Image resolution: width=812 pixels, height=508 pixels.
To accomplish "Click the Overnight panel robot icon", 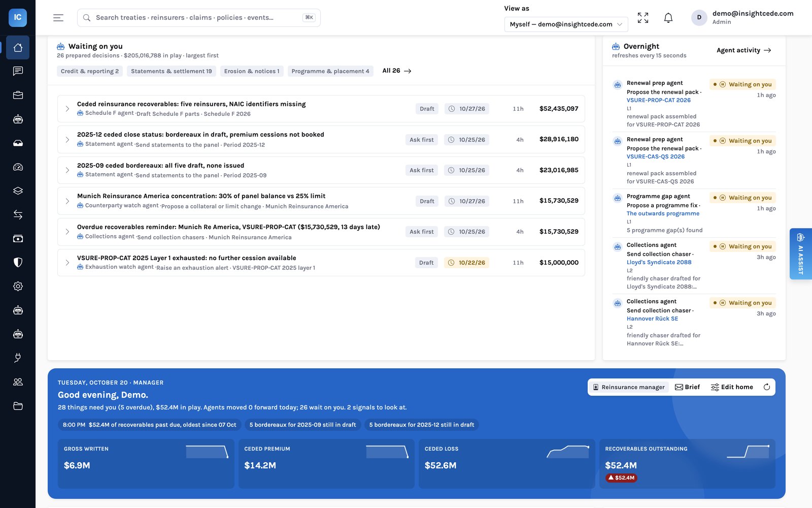I will point(616,46).
